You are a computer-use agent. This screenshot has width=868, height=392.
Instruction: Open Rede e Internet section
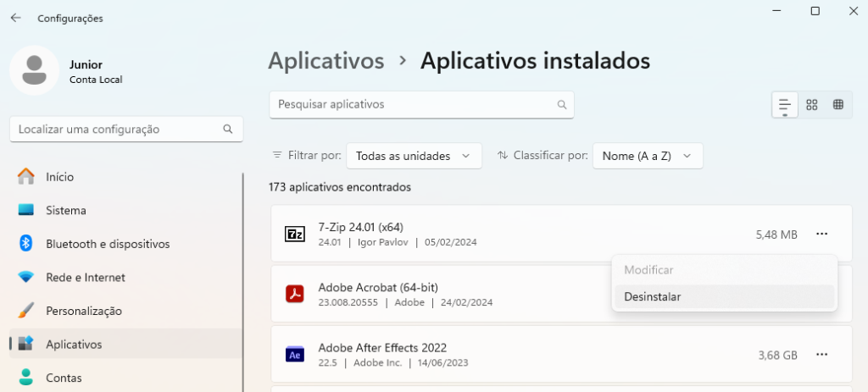(126, 277)
